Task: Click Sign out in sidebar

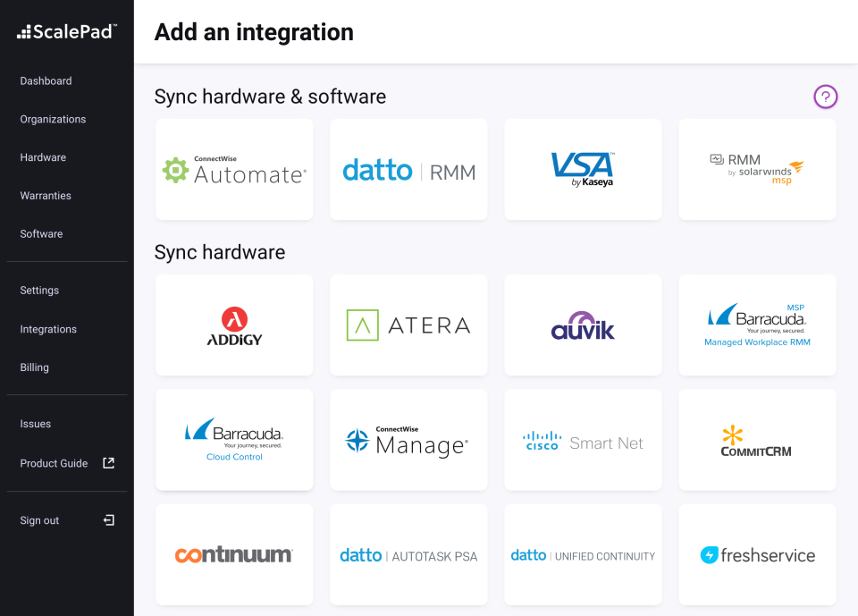Action: (39, 520)
